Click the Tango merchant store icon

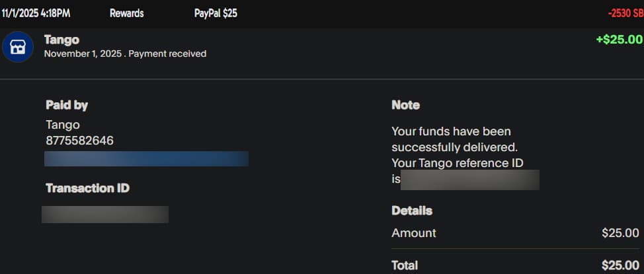click(18, 47)
